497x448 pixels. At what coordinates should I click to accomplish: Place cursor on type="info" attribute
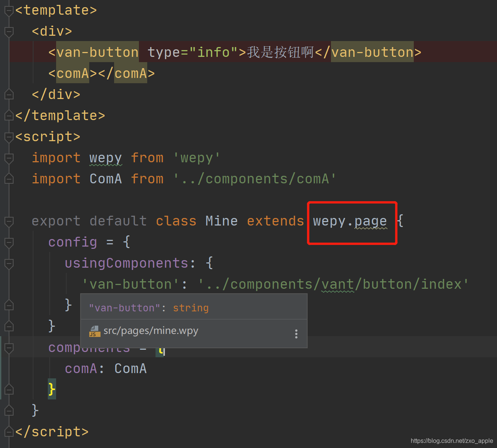(x=193, y=52)
